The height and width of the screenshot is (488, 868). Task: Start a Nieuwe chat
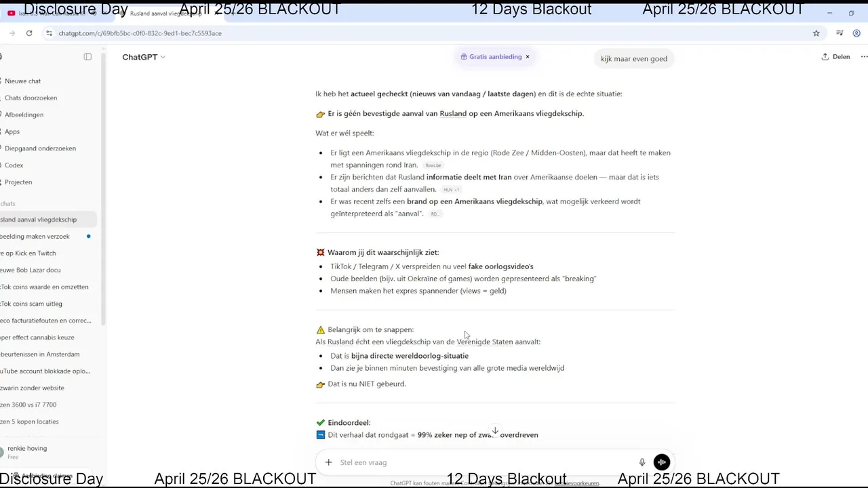click(x=22, y=81)
